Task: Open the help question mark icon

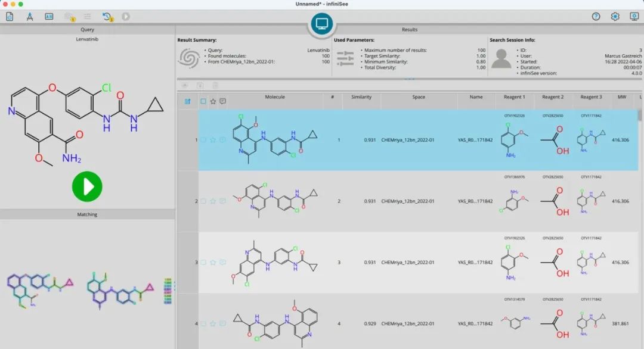Action: click(596, 17)
